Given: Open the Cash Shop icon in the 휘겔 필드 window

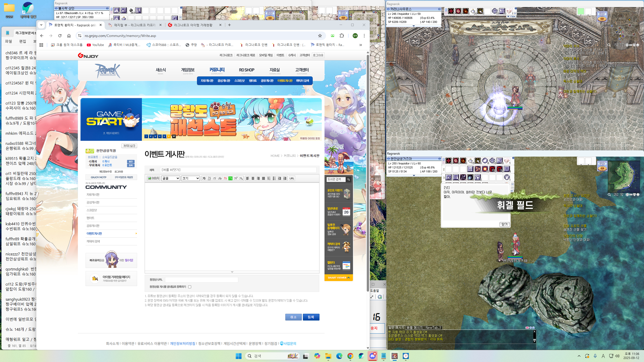Looking at the screenshot, I should point(602,166).
